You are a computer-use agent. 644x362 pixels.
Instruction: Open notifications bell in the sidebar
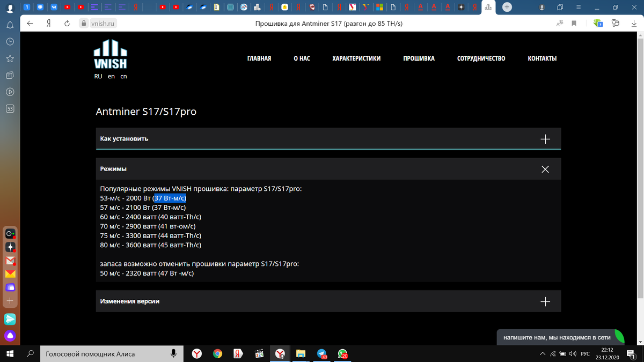click(x=10, y=25)
